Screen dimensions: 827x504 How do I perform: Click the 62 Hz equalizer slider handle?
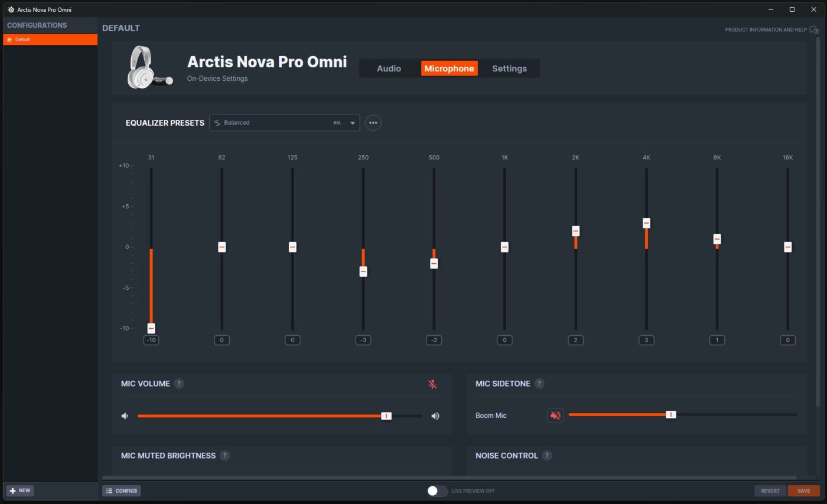coord(222,247)
